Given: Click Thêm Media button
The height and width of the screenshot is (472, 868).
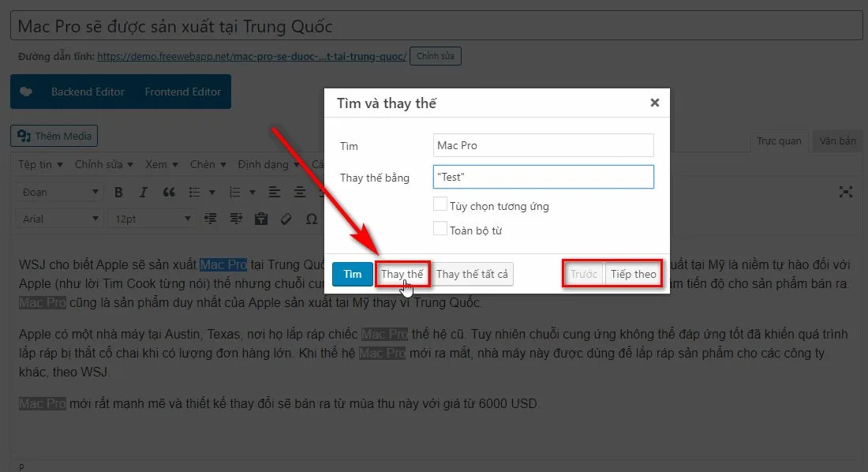Looking at the screenshot, I should (54, 136).
